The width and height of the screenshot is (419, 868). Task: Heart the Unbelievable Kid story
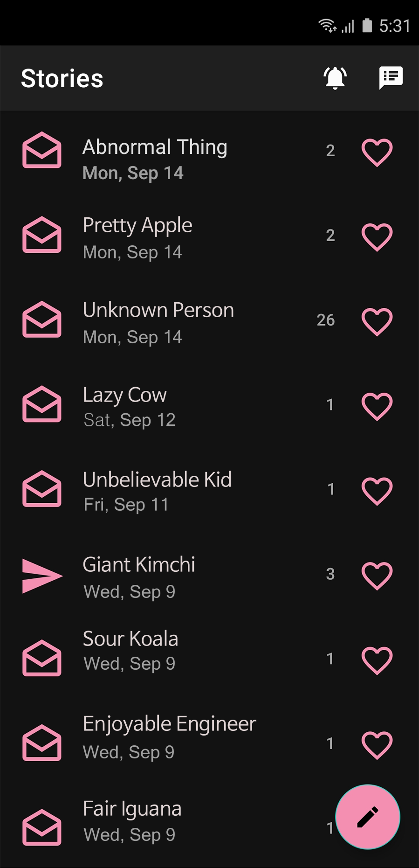[377, 491]
